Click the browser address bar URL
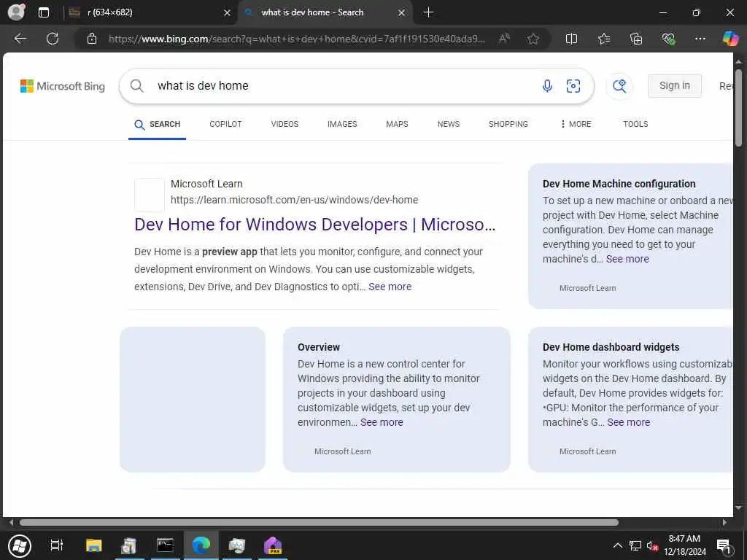The width and height of the screenshot is (747, 560). pos(296,39)
